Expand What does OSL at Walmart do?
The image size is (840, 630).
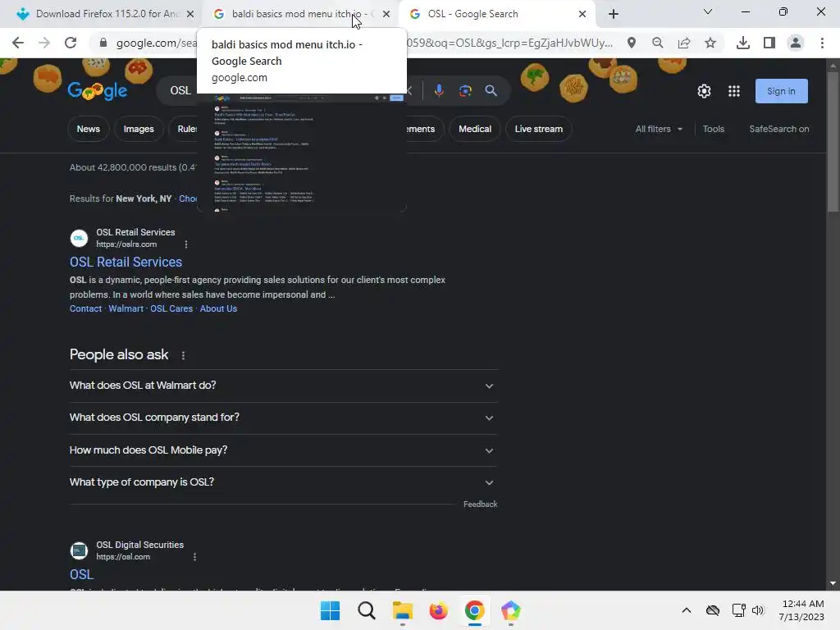pos(283,386)
